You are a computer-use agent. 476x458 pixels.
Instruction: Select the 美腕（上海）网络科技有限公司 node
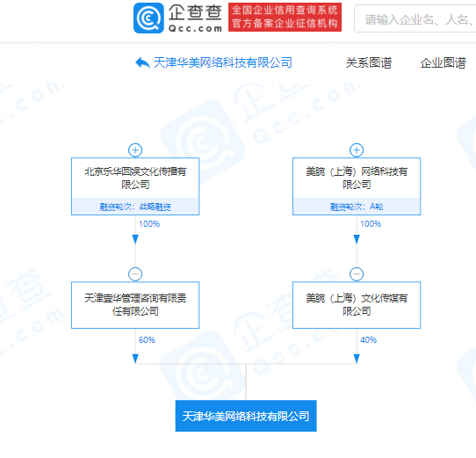[x=357, y=186]
